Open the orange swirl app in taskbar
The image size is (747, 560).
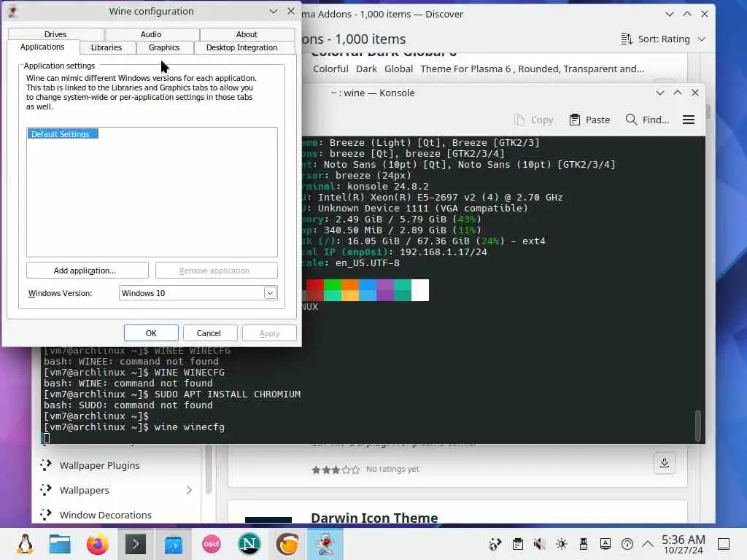pos(287,544)
